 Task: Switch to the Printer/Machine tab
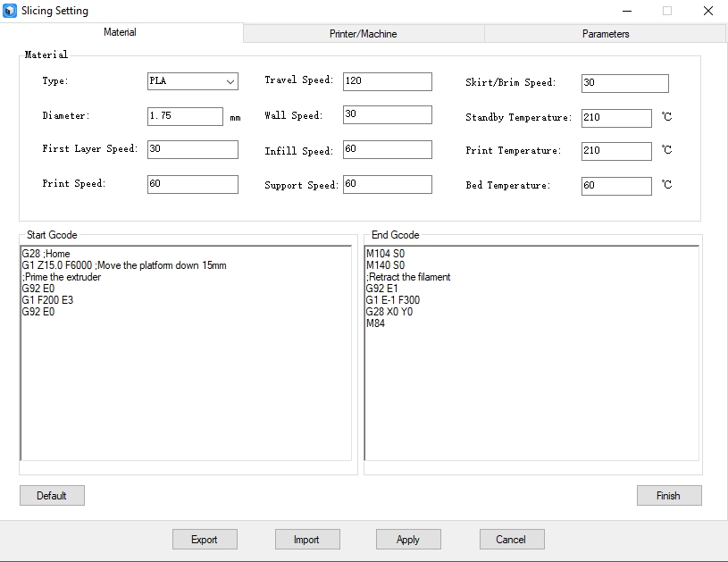(364, 34)
